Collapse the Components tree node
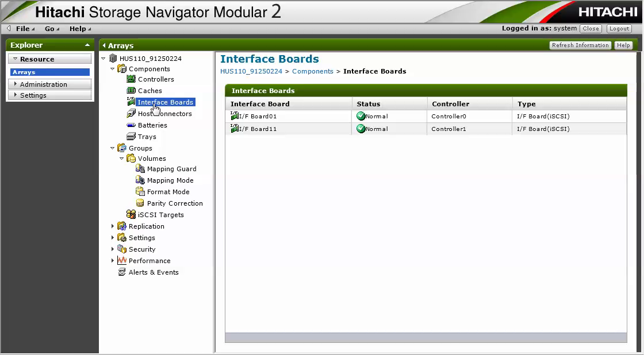 pyautogui.click(x=113, y=69)
